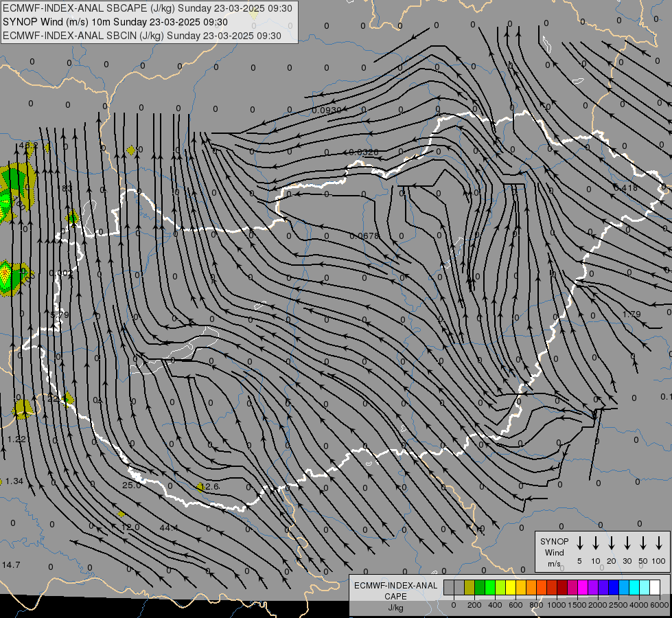Click the 0.0930 value on the map
672x618 pixels.
(327, 111)
